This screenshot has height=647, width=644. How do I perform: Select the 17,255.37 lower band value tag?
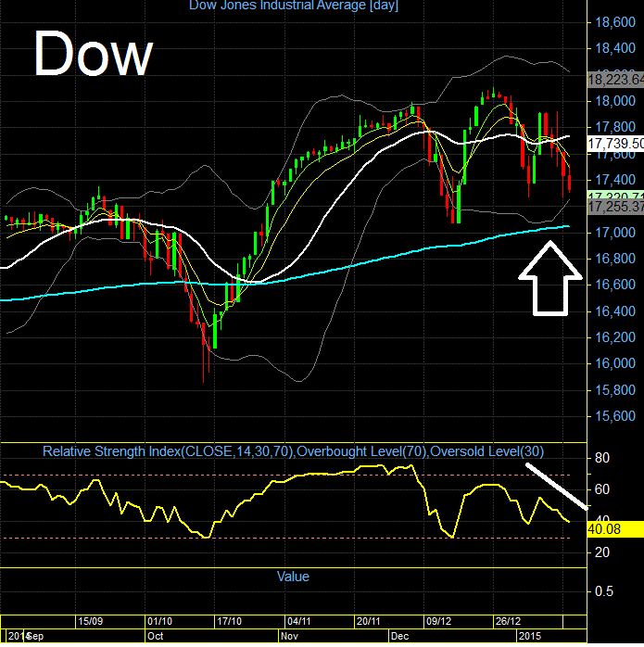pyautogui.click(x=615, y=207)
